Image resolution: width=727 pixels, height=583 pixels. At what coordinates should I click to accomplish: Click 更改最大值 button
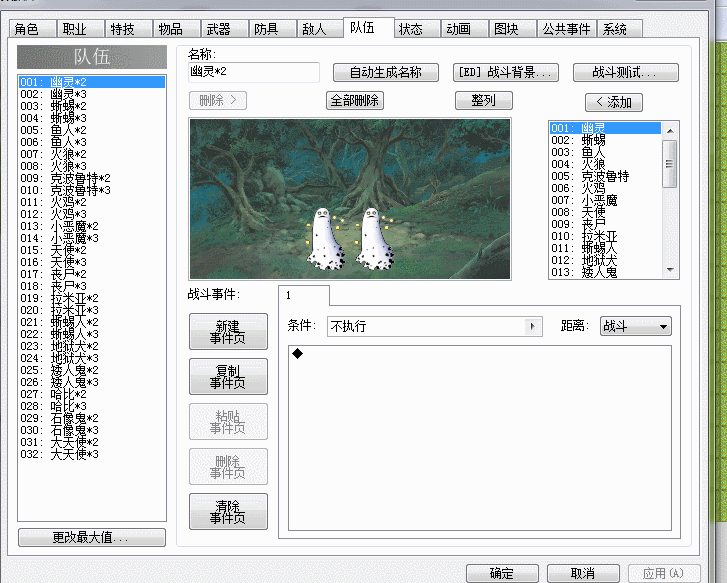(92, 537)
